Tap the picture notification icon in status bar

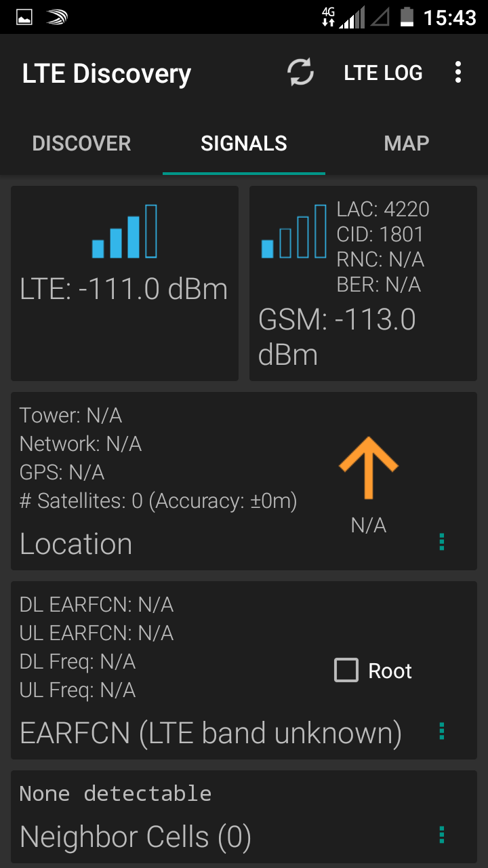point(24,17)
